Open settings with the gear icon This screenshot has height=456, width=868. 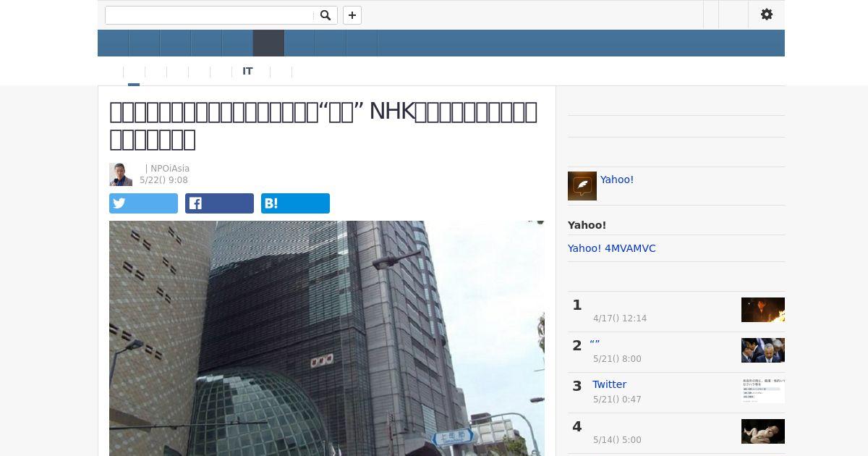[x=767, y=14]
